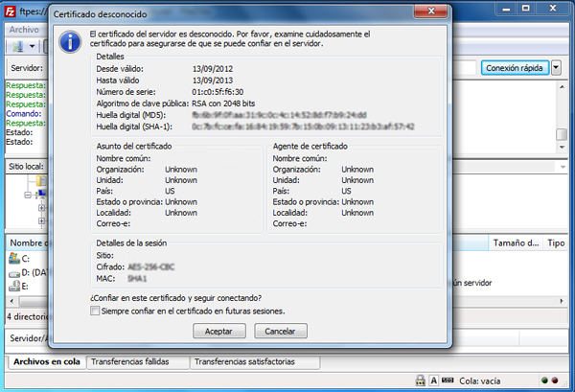Open the Site Manager toolbar icon
575x392 pixels.
click(18, 46)
